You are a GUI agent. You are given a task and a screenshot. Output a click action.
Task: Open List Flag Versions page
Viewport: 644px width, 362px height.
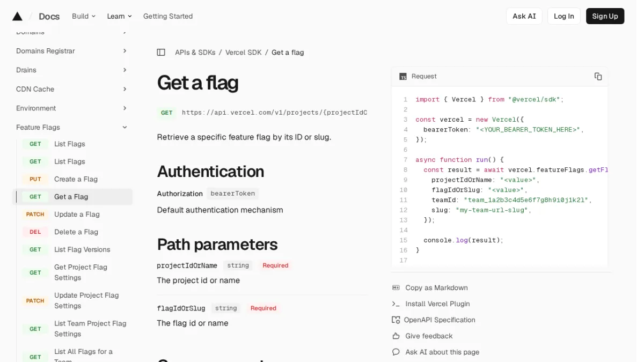(x=82, y=249)
